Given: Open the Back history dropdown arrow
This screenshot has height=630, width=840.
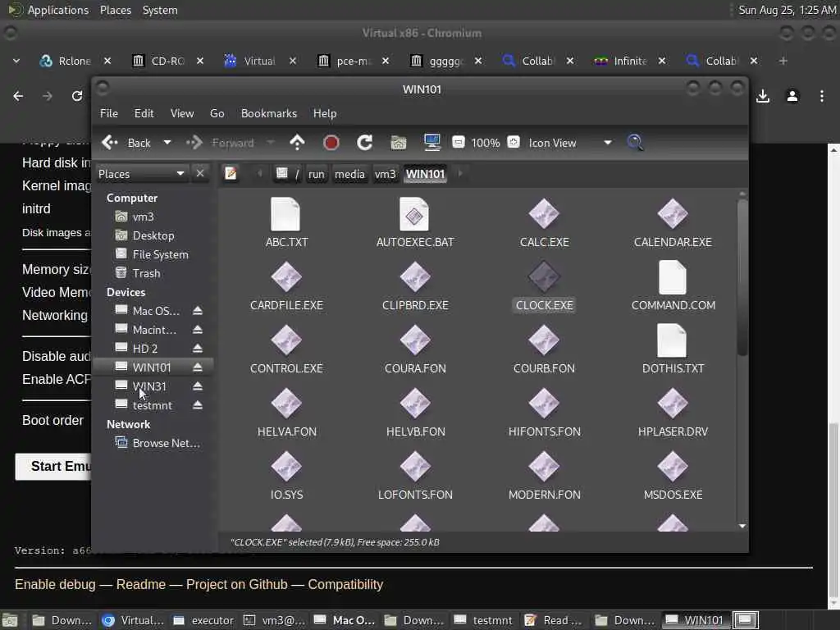Looking at the screenshot, I should [x=167, y=143].
